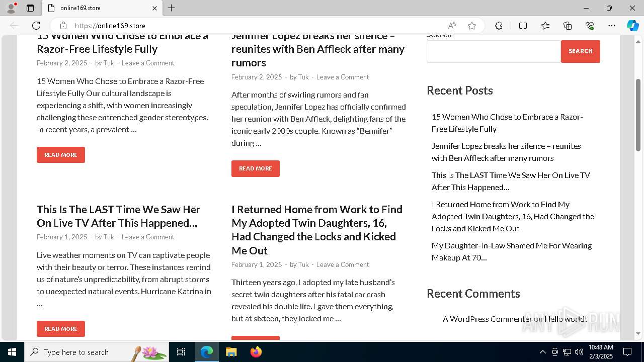Click author Tuk on Twin Daughters post
This screenshot has width=644, height=362.
click(303, 264)
